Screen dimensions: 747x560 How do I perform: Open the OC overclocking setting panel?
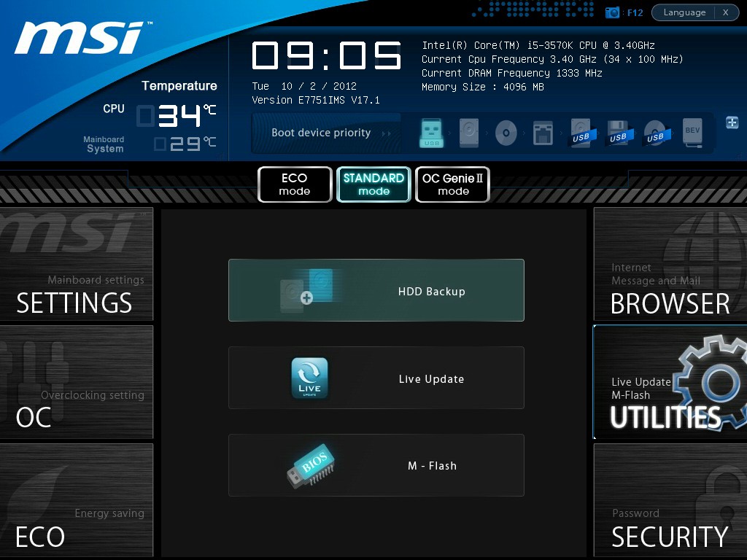tap(76, 382)
